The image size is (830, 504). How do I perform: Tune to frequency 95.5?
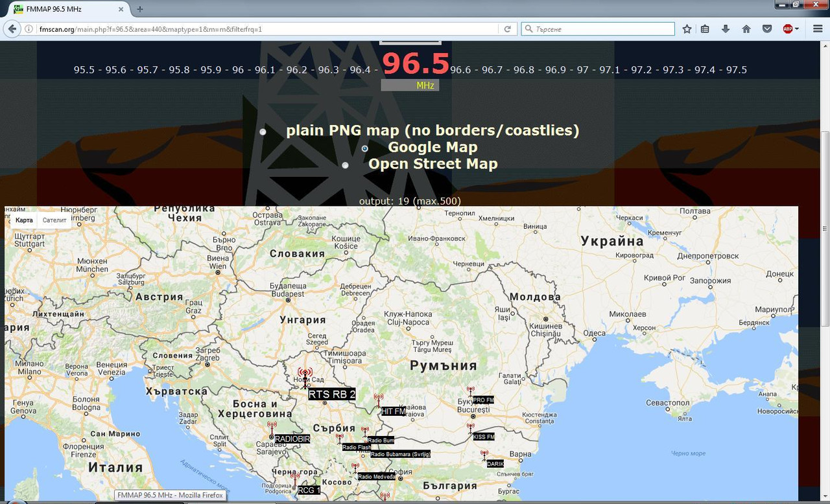[x=84, y=70]
